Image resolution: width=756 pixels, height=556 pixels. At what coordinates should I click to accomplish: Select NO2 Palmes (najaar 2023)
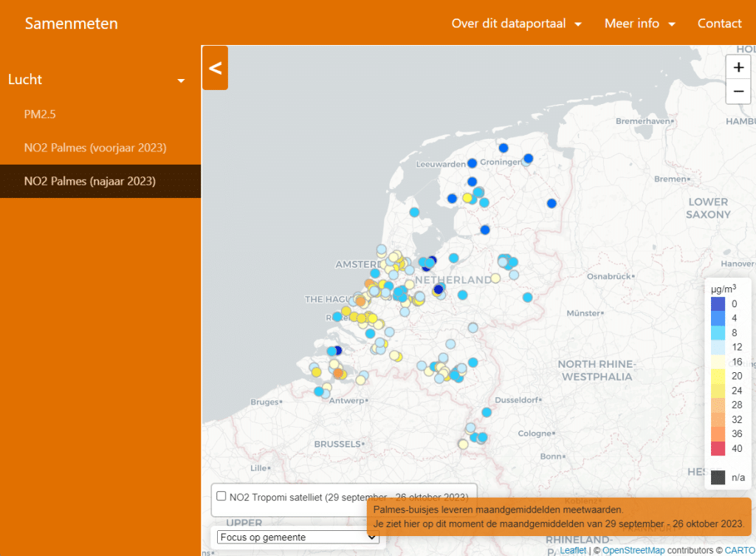click(x=89, y=181)
